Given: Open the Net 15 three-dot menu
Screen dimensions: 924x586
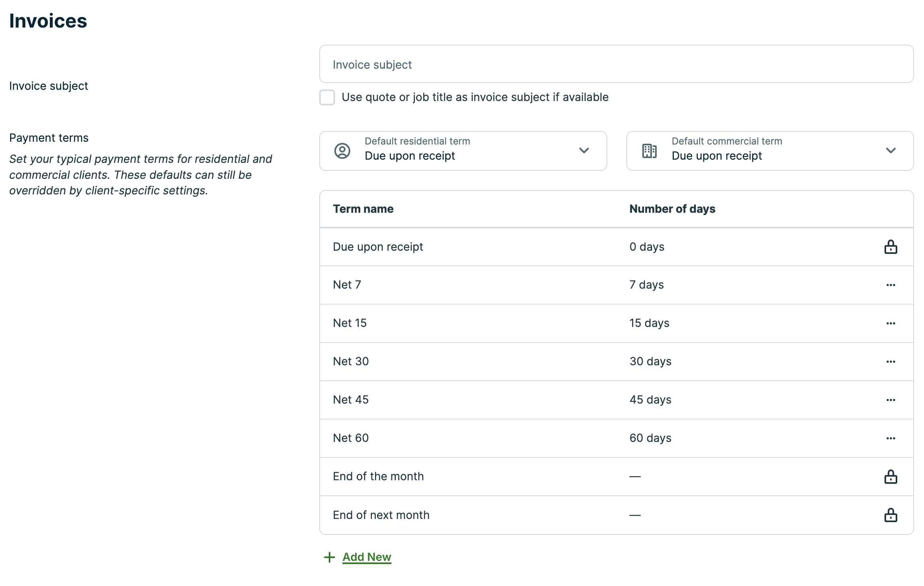Looking at the screenshot, I should click(x=890, y=323).
